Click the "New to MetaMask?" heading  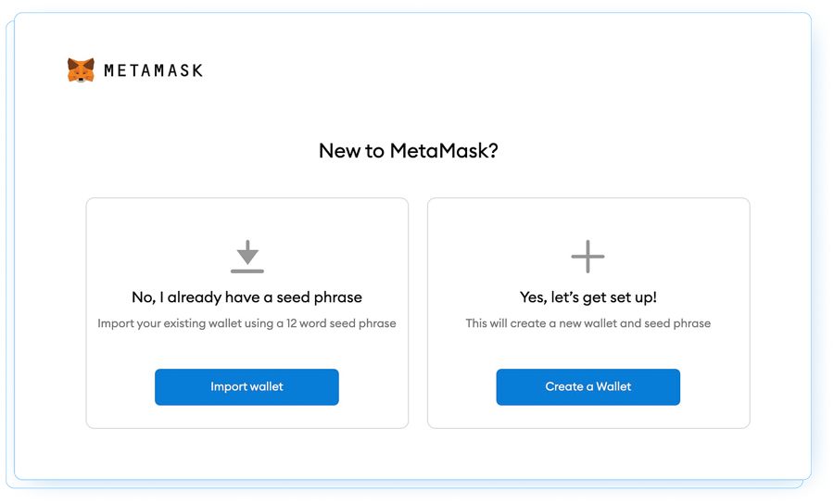pyautogui.click(x=409, y=150)
